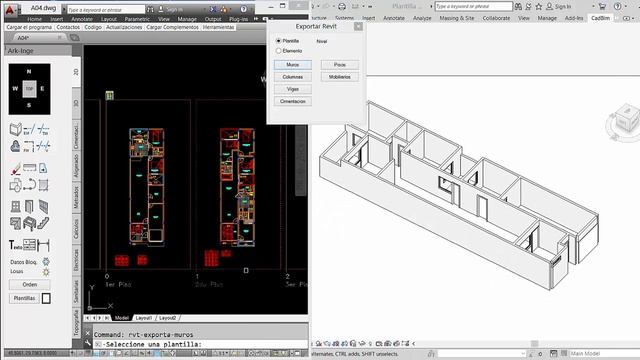
Task: Select the open book tool in Ark-Inge palette
Action: [16, 129]
